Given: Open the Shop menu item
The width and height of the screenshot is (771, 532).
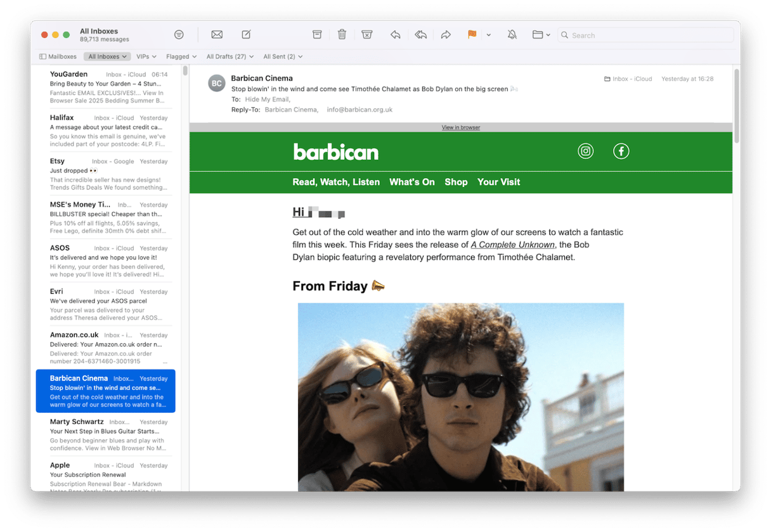Looking at the screenshot, I should (x=456, y=182).
